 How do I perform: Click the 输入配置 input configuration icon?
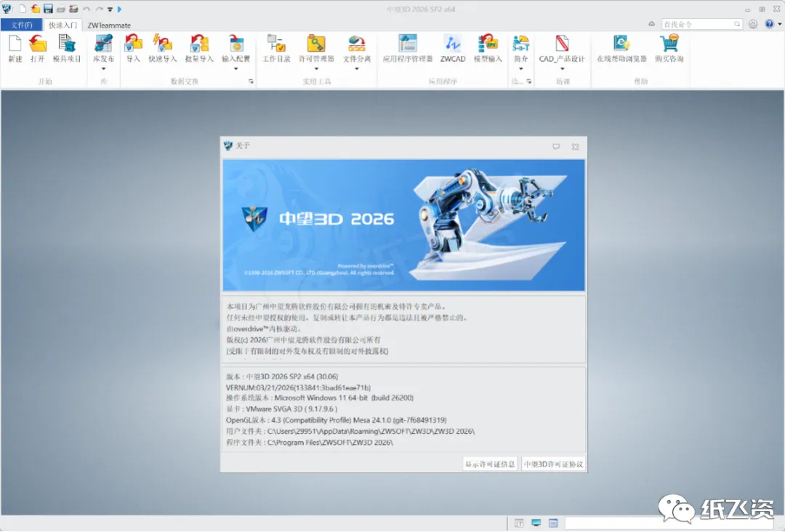235,44
